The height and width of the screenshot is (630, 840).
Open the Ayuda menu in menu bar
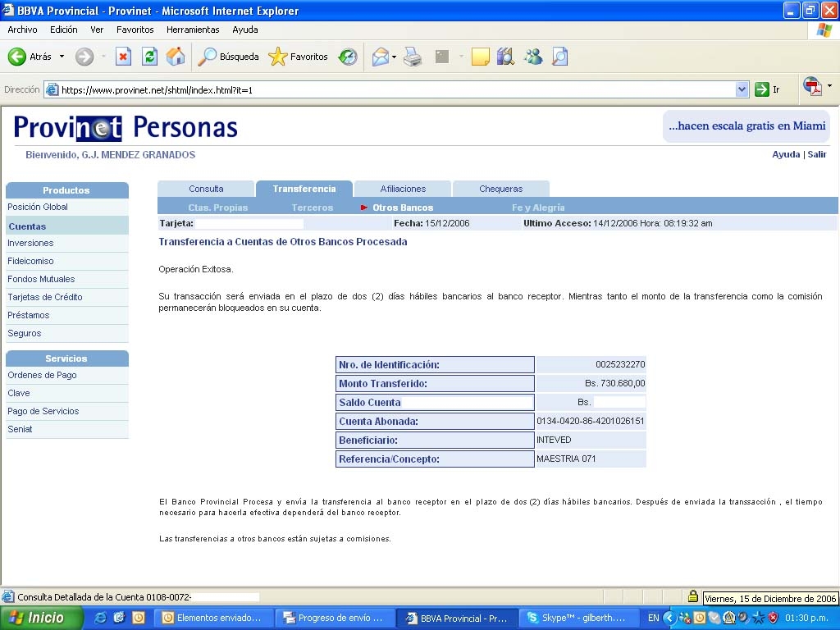click(x=244, y=30)
